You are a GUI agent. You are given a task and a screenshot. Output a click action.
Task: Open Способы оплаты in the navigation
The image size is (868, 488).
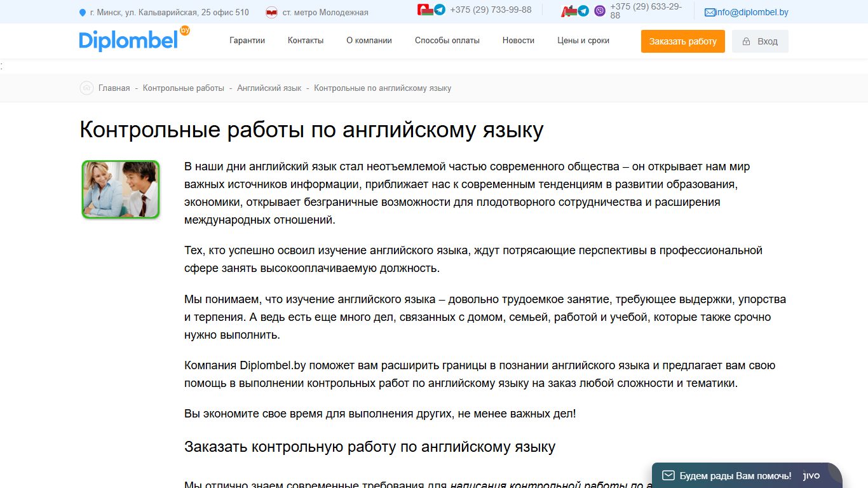click(447, 41)
